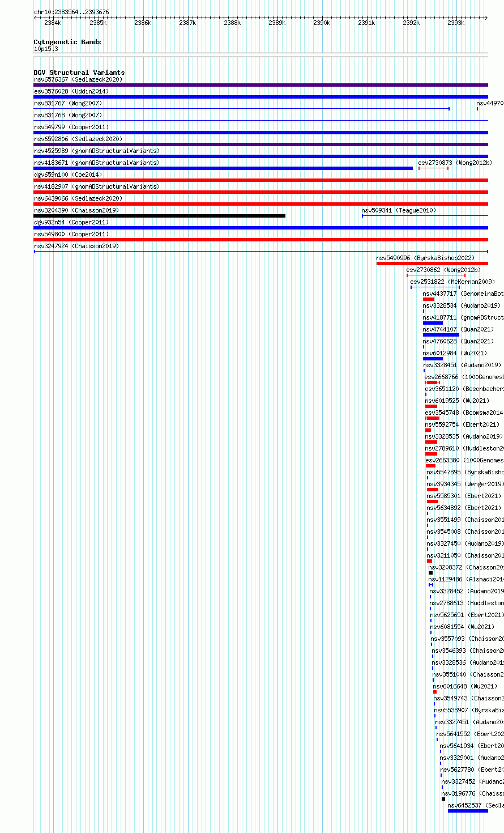Click the 2388k ruler position label
This screenshot has height=833, width=504.
(232, 23)
